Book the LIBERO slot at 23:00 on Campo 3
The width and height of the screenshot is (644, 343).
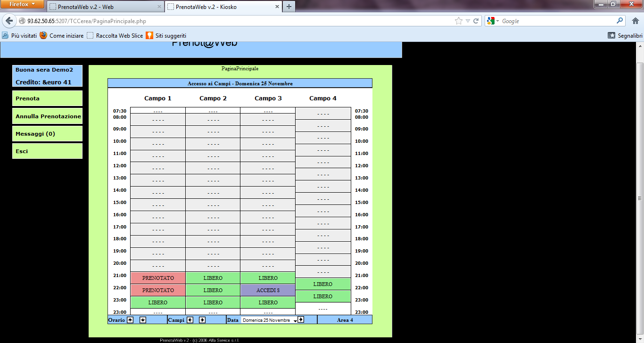268,302
